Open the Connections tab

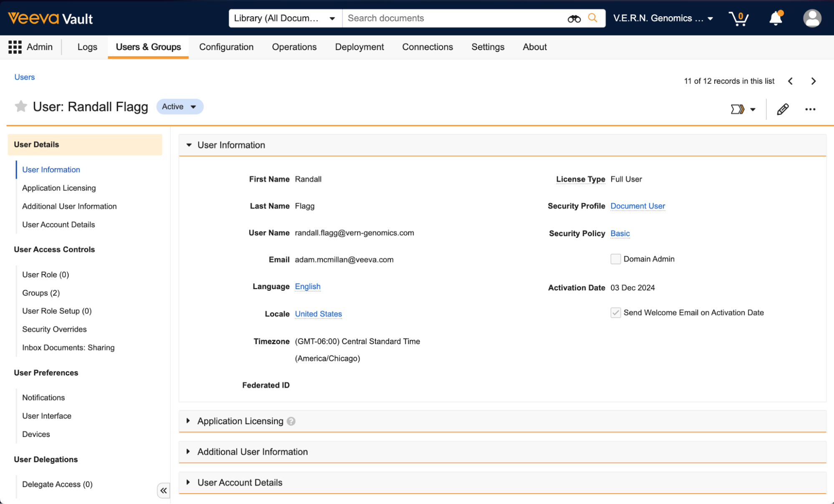[x=427, y=47]
